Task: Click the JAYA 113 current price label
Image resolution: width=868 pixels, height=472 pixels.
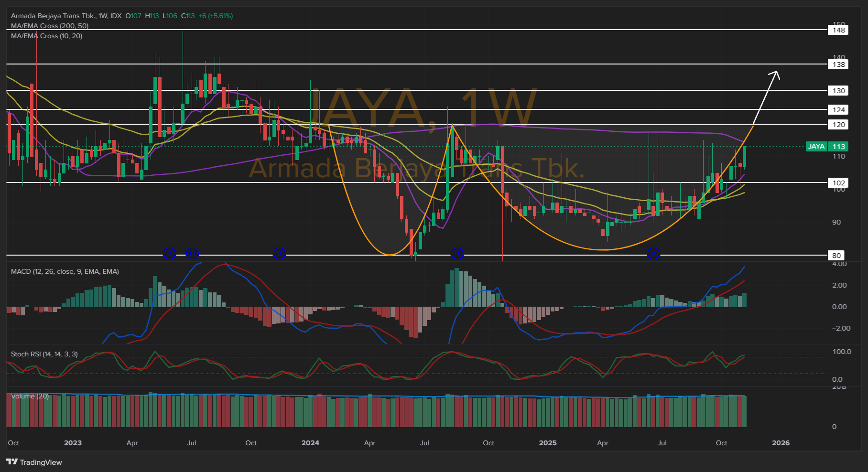Action: (x=827, y=147)
